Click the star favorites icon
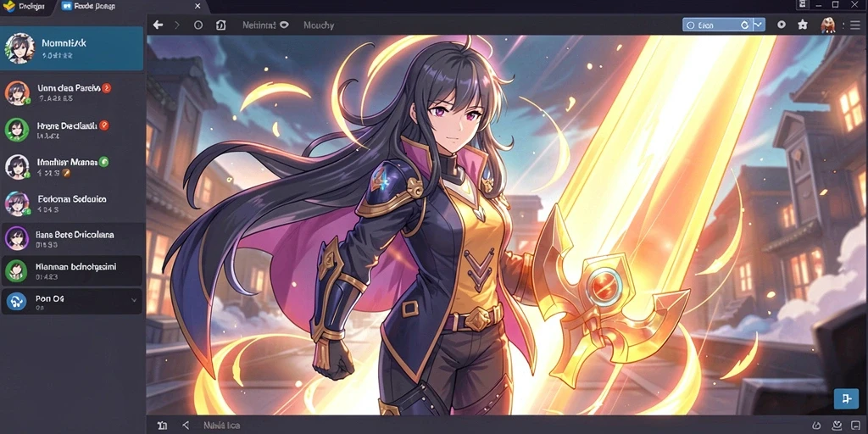Image resolution: width=868 pixels, height=434 pixels. click(x=803, y=25)
